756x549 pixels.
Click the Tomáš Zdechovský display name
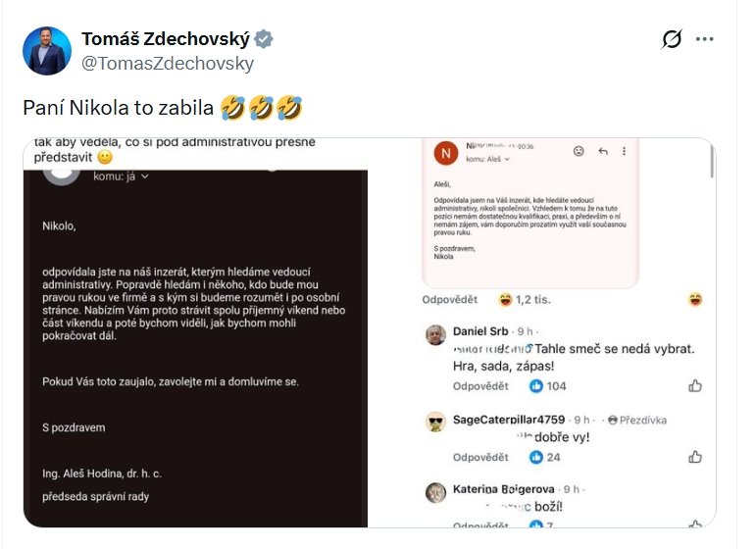coord(166,39)
